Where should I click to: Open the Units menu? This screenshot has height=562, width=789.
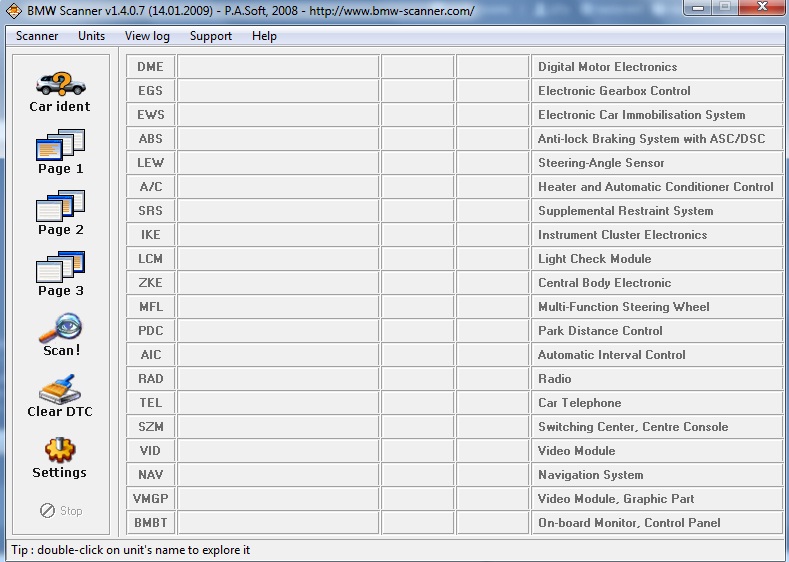(92, 36)
